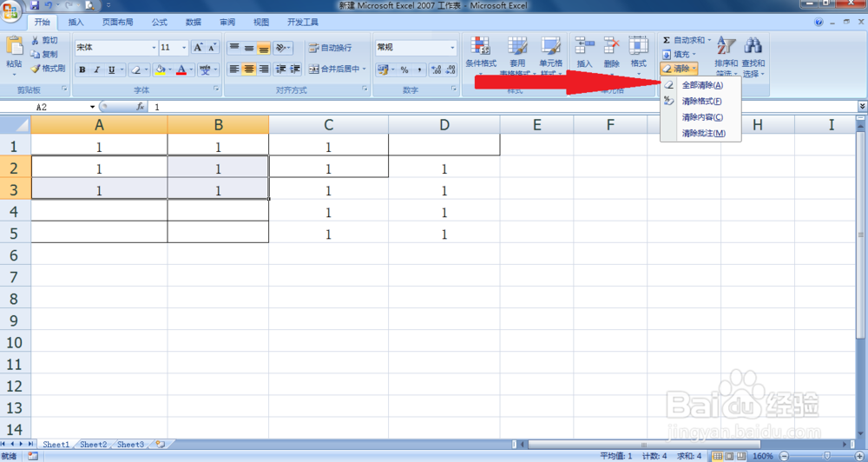The height and width of the screenshot is (462, 868).
Task: Select the Format Painter (格式刷) tool
Action: coord(48,69)
